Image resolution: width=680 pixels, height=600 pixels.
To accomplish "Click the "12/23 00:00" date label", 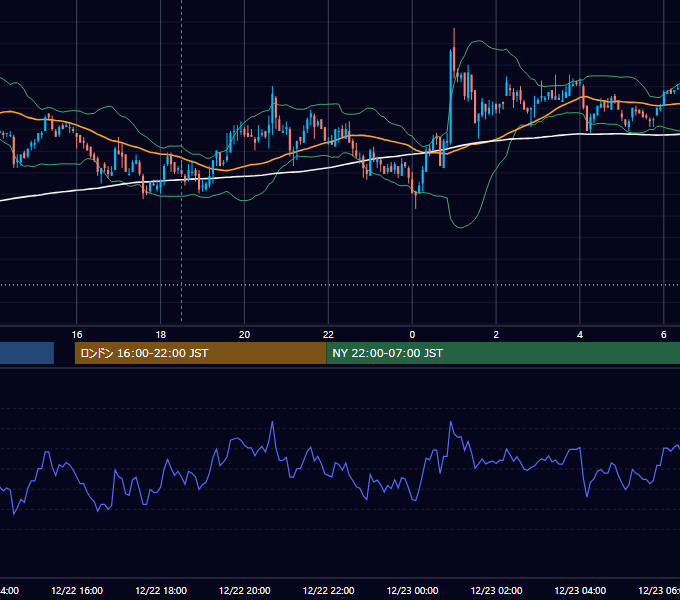I will (x=412, y=590).
